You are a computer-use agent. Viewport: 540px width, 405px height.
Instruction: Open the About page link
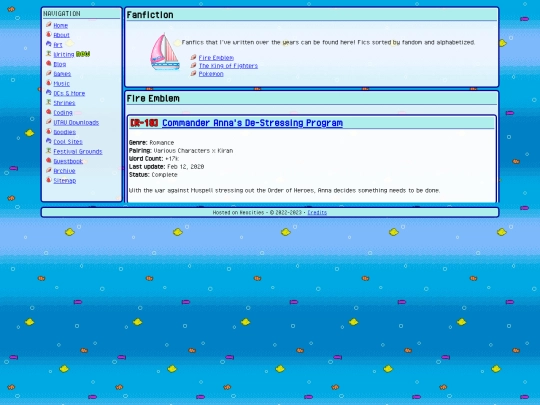[62, 35]
